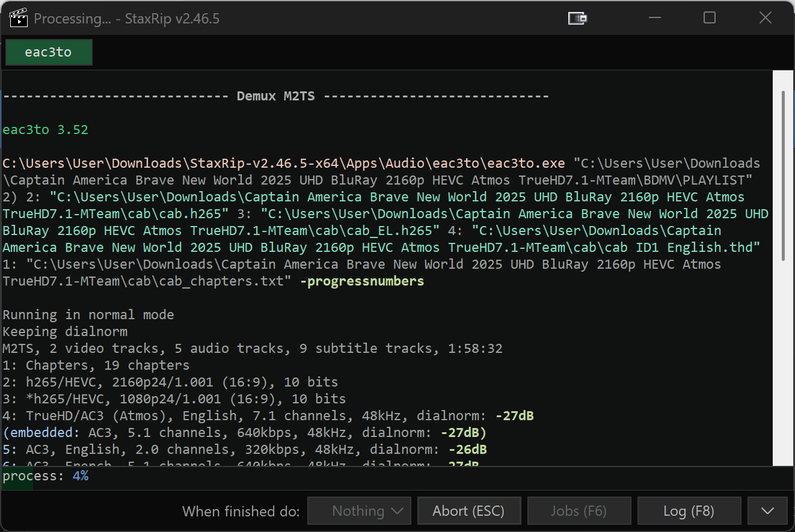Click the 'When finished do:' label
795x532 pixels.
point(241,512)
